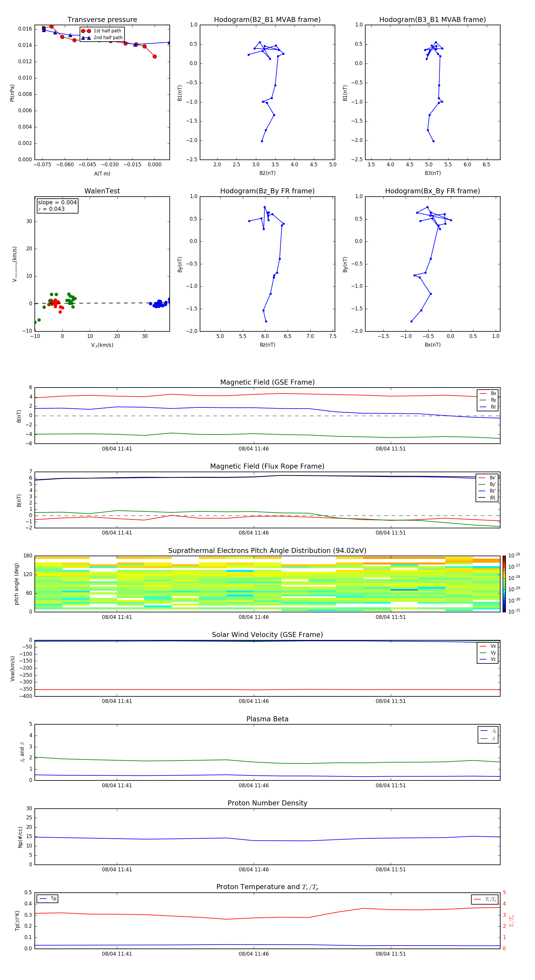Click the "B2(nT)" x-axis label

(x=267, y=173)
